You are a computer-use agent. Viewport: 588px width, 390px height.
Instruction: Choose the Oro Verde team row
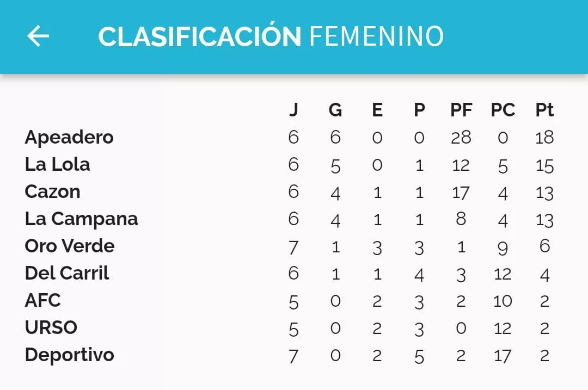click(x=70, y=246)
